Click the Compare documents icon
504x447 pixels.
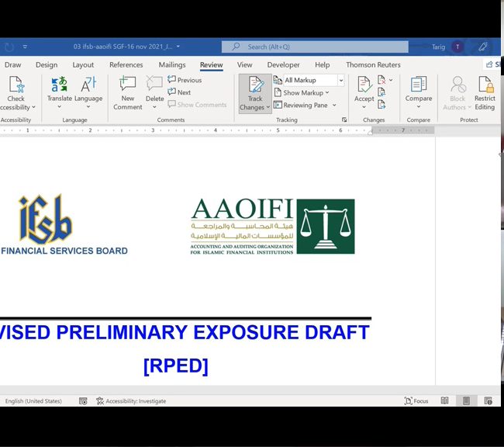(419, 85)
